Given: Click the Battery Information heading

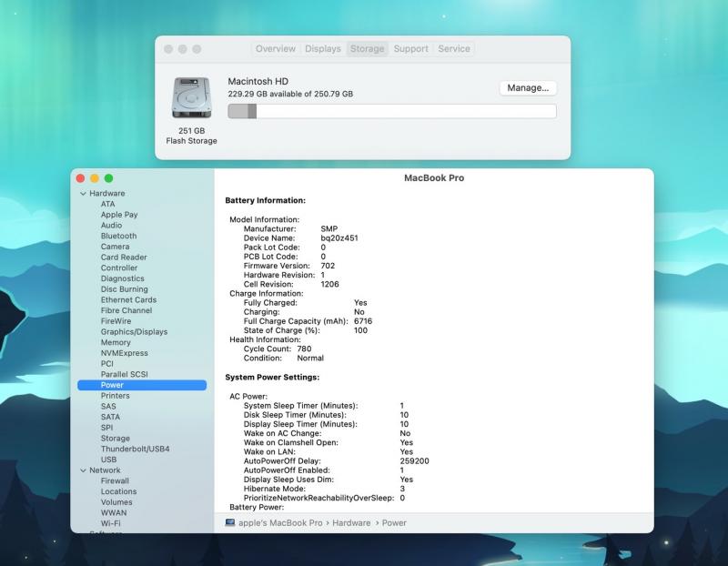Looking at the screenshot, I should click(x=265, y=200).
